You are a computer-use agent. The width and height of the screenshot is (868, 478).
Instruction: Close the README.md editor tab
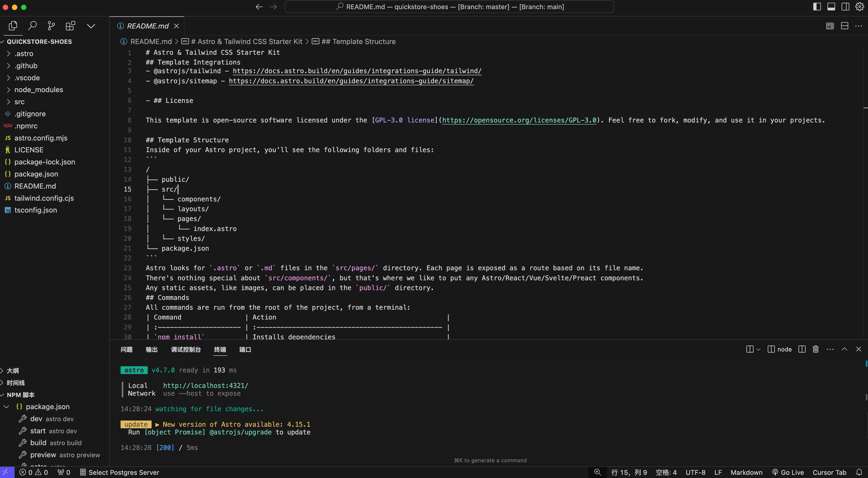(x=176, y=26)
